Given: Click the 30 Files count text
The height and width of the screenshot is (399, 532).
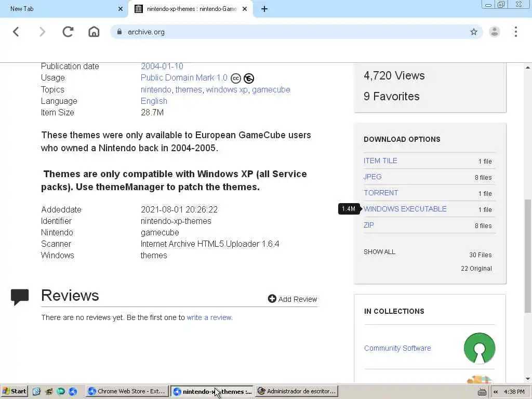Looking at the screenshot, I should coord(480,255).
